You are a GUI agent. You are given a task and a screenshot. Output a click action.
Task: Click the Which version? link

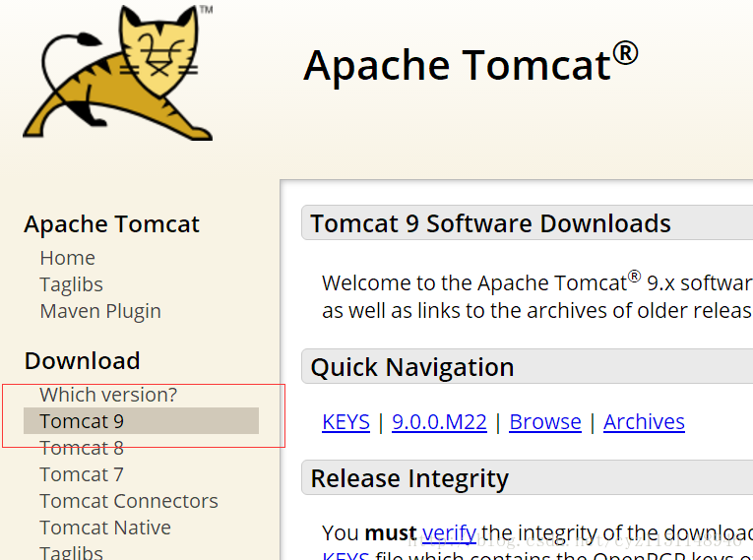108,395
